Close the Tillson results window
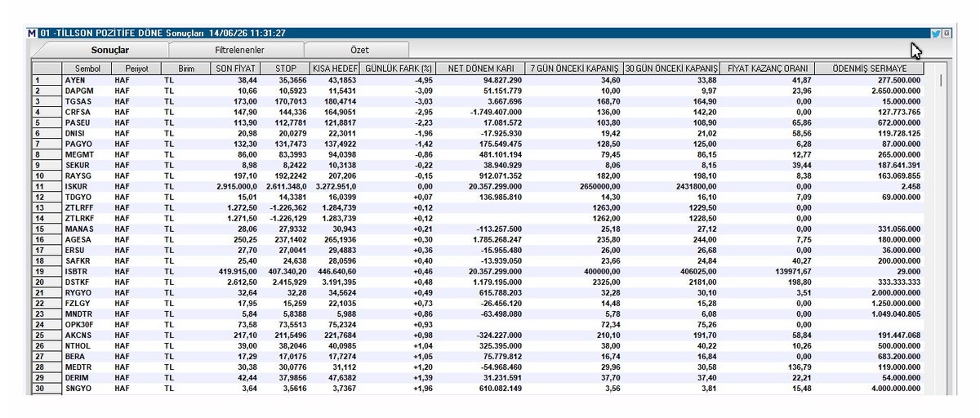Image resolution: width=980 pixels, height=418 pixels. coord(946,33)
